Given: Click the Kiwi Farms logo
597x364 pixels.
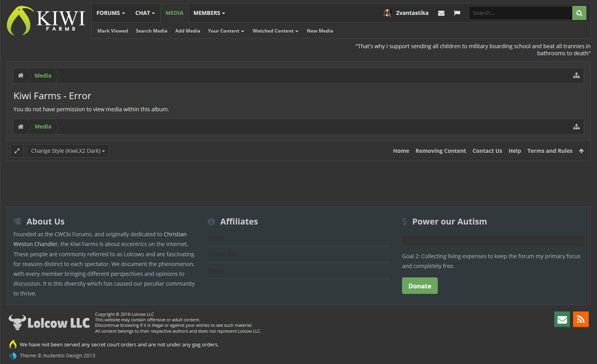Looking at the screenshot, I should click(46, 20).
